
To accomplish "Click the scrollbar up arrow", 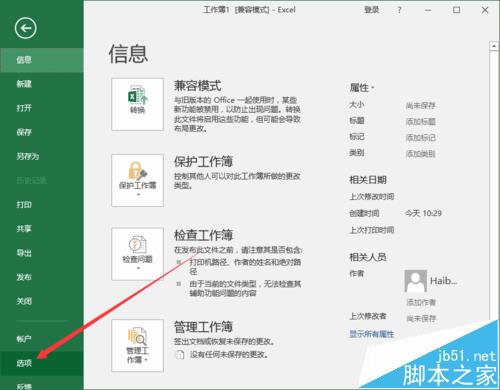I will coord(494,46).
